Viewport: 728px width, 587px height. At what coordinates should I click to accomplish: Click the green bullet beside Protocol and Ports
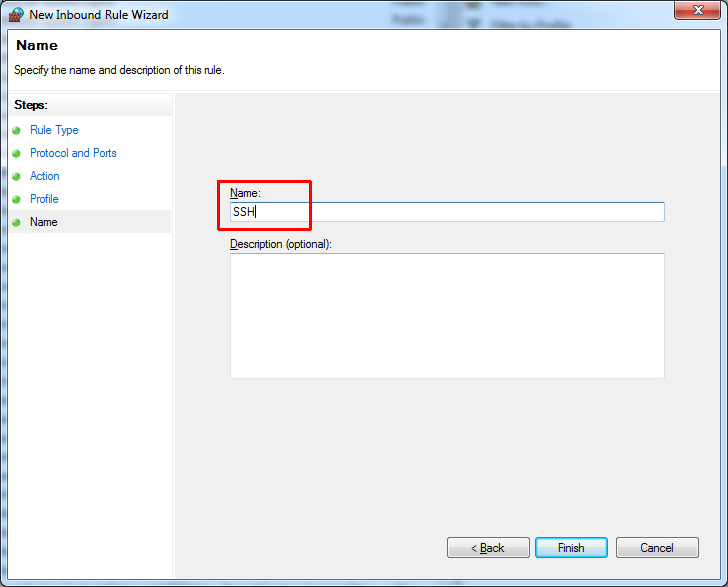pyautogui.click(x=17, y=153)
